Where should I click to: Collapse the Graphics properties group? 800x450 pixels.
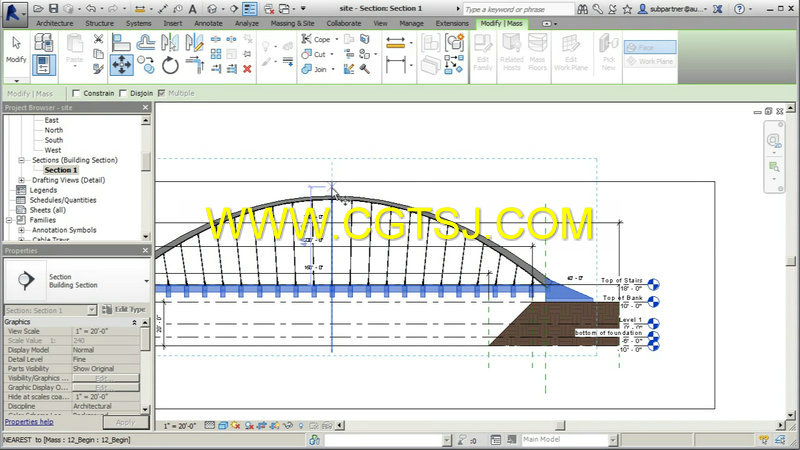pos(134,322)
